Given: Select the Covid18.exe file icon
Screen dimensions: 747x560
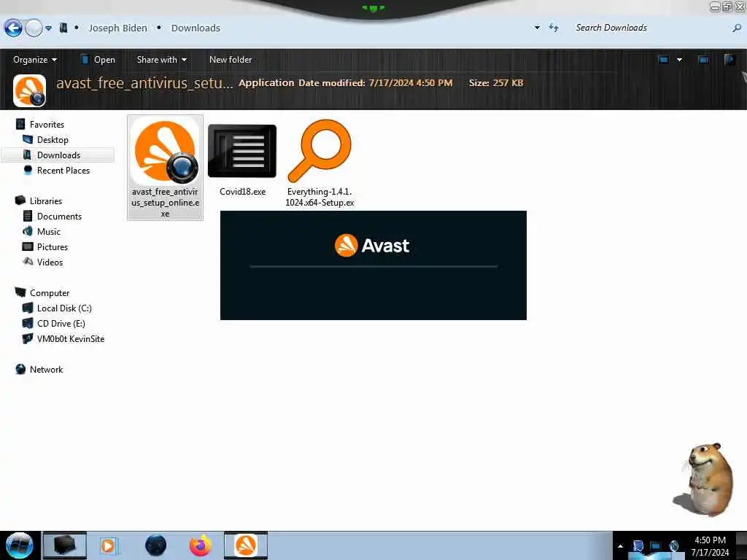Looking at the screenshot, I should click(242, 151).
